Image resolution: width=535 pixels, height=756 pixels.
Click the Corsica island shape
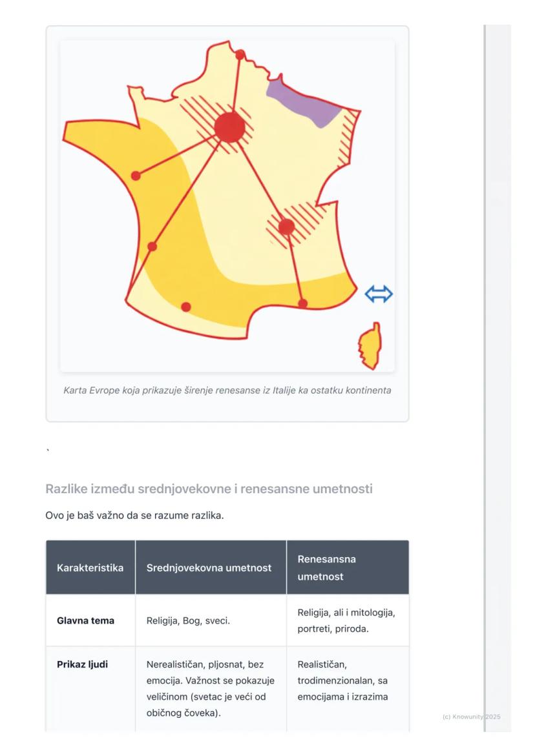click(370, 345)
